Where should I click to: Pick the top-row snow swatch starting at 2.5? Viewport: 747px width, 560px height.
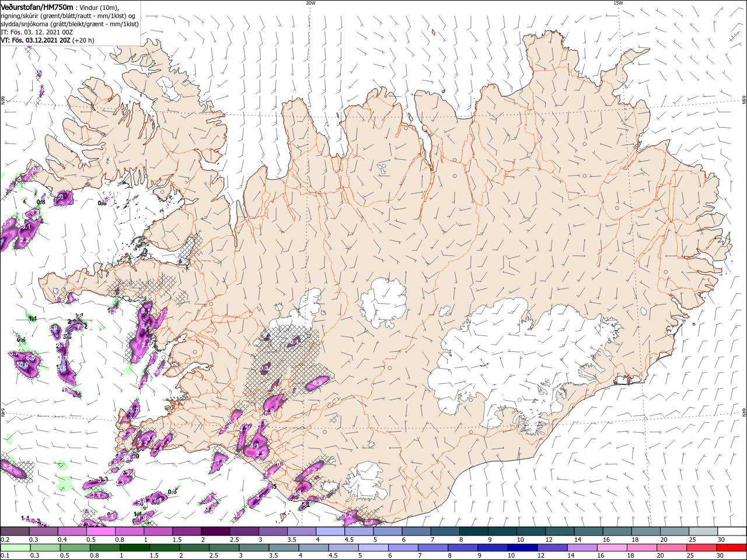(243, 531)
